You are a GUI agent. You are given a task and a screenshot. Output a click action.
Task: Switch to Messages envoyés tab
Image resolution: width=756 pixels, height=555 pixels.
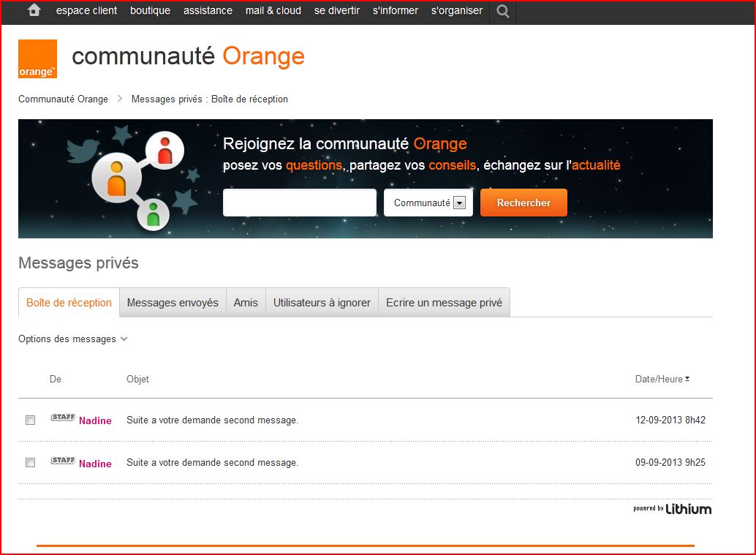tap(173, 303)
